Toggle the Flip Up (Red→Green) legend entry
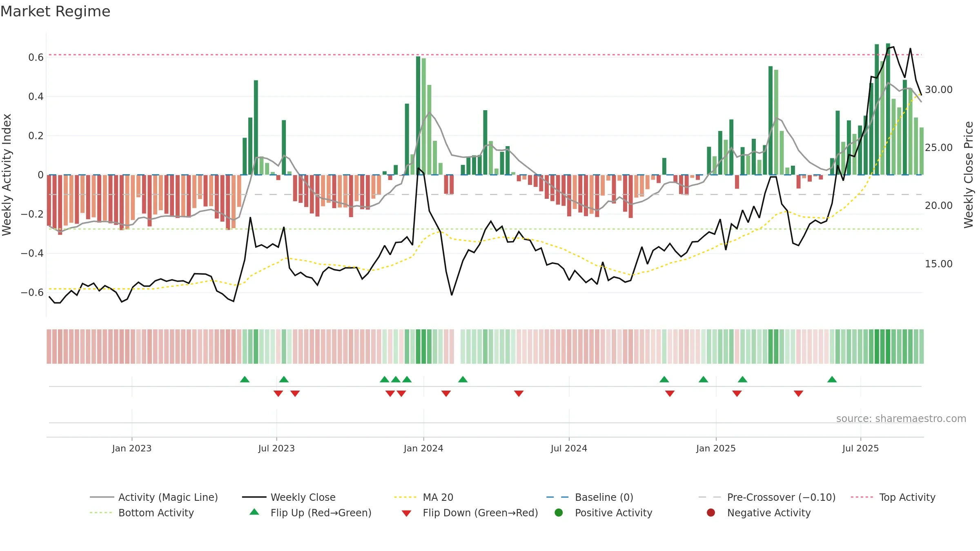 [x=310, y=513]
